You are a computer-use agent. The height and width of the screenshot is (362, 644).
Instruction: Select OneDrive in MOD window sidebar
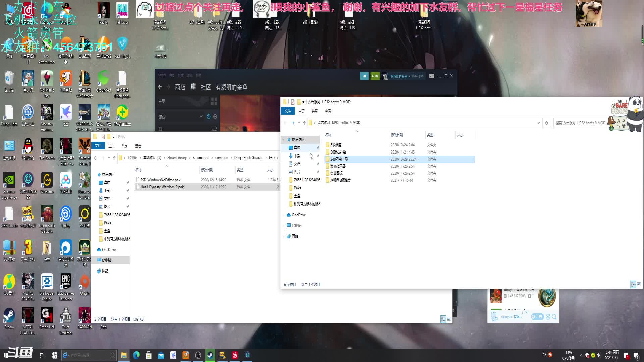point(299,215)
